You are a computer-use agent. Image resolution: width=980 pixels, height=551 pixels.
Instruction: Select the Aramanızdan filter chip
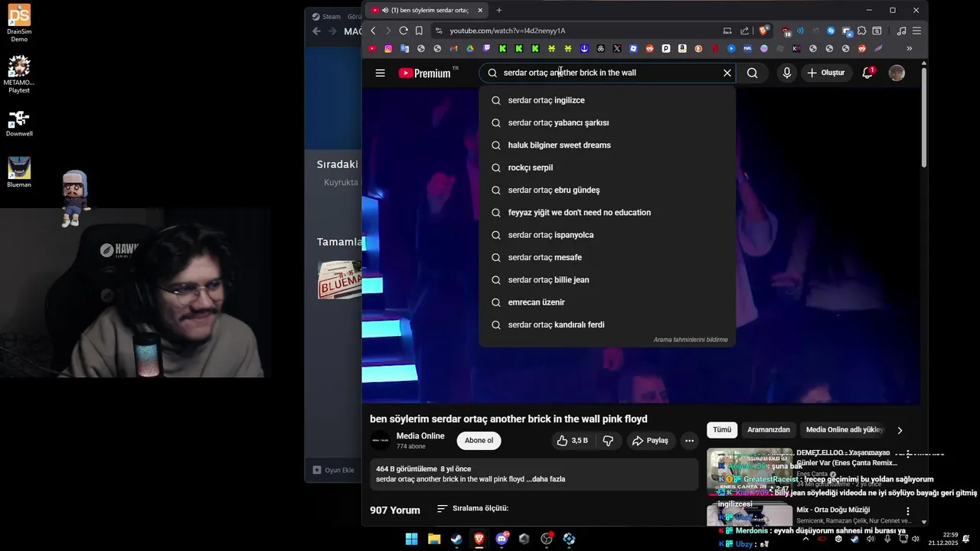click(x=769, y=430)
